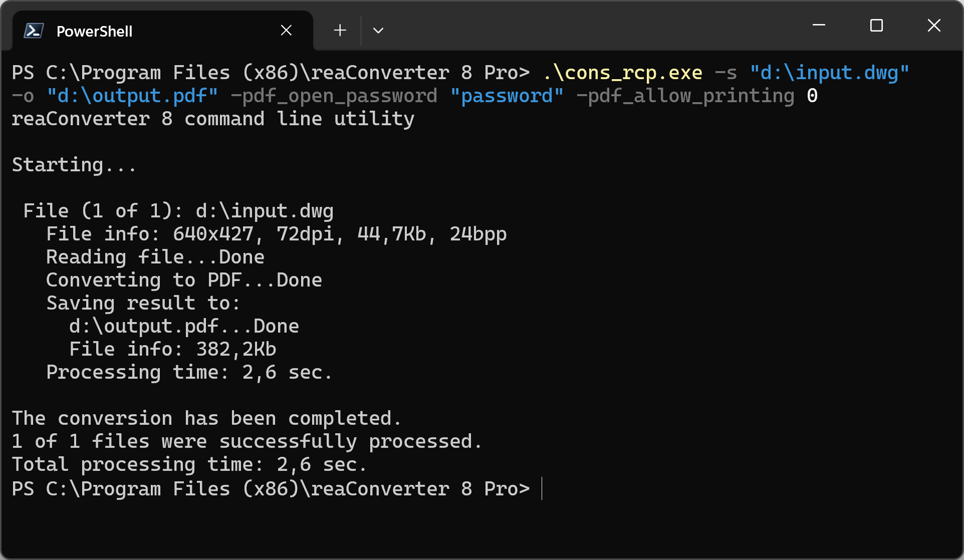964x560 pixels.
Task: Click "The conversion has been completed." message
Action: tap(206, 418)
